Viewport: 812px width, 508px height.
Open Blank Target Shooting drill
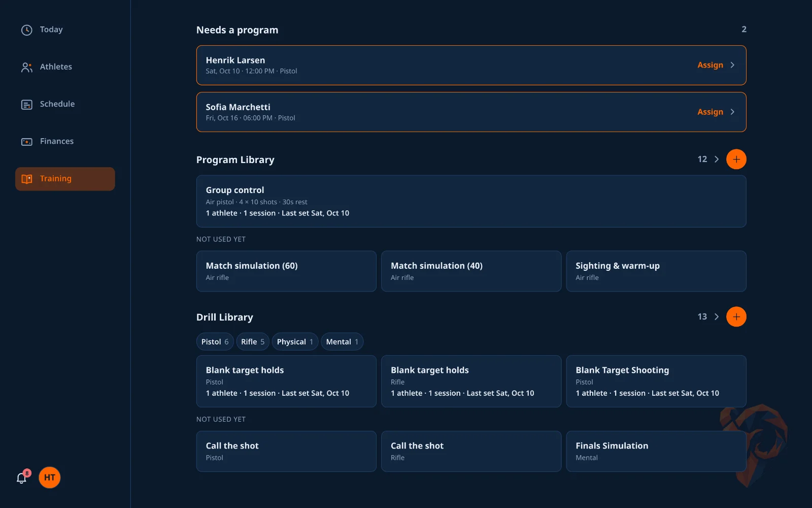point(656,381)
